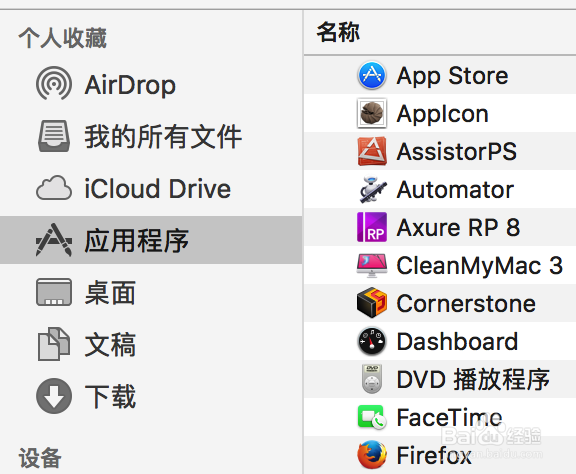
Task: Open 桌面 folder label
Action: [x=110, y=292]
